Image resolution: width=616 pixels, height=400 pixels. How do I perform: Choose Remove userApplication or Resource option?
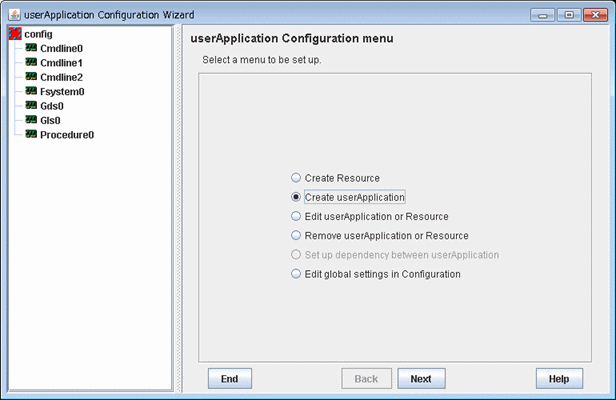pos(296,235)
